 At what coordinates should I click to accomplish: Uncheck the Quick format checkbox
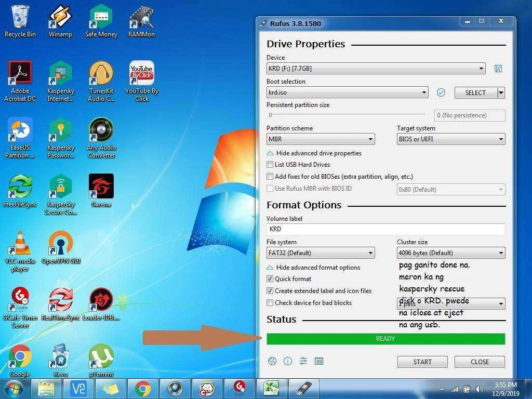270,279
